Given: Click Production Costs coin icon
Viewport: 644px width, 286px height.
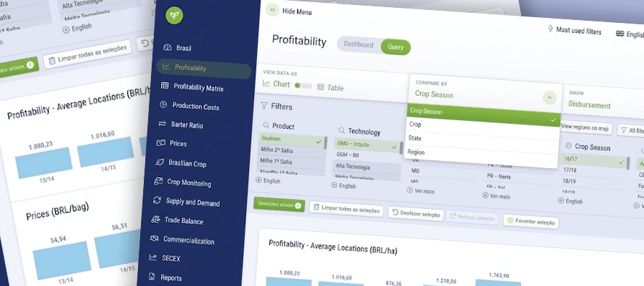Looking at the screenshot, I should coord(163,105).
